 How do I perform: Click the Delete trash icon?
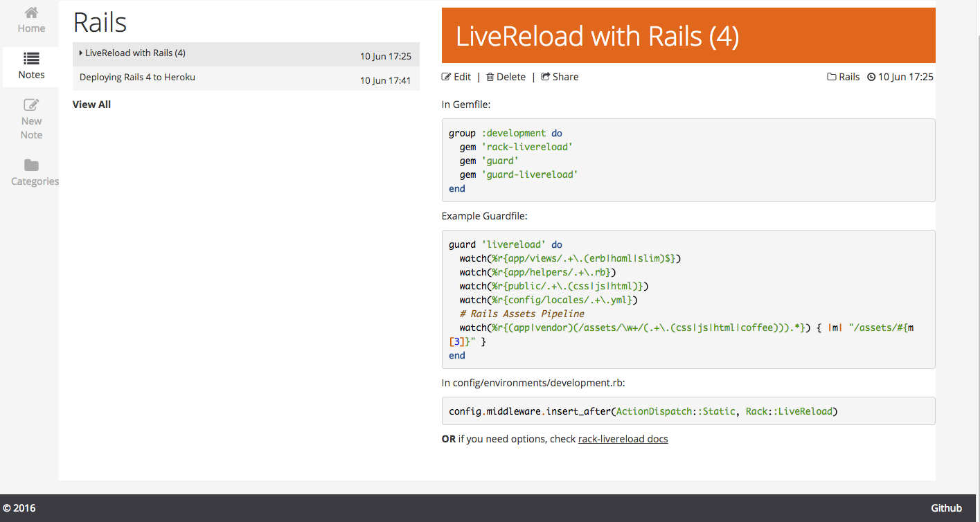490,77
